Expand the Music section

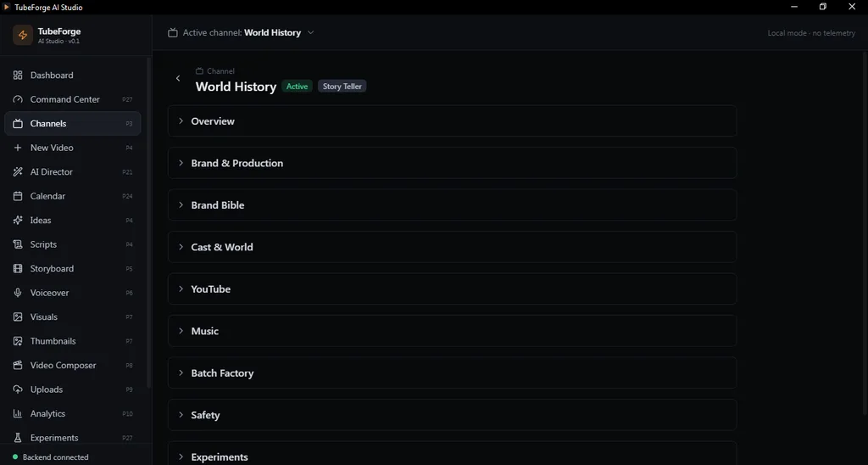[x=453, y=331]
